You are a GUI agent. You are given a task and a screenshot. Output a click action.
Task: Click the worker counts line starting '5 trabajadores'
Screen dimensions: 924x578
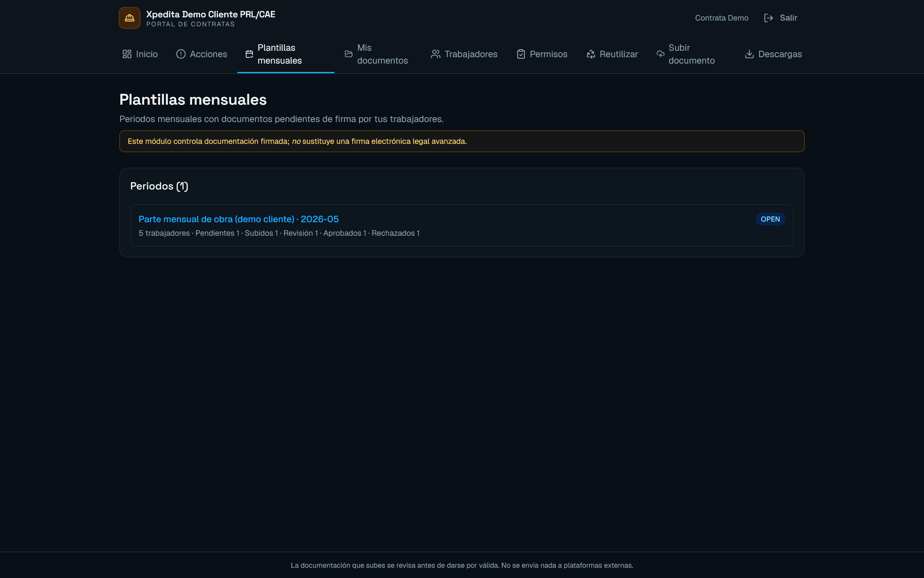tap(279, 233)
